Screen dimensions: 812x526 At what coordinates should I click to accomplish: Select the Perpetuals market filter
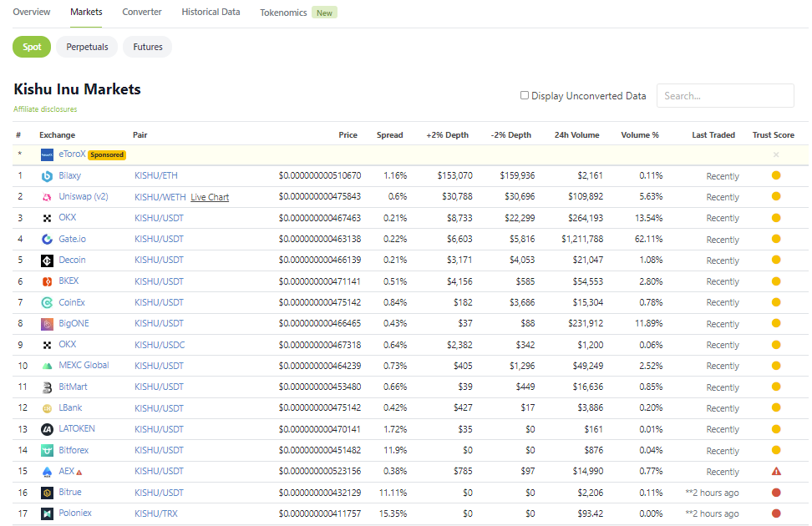(87, 47)
